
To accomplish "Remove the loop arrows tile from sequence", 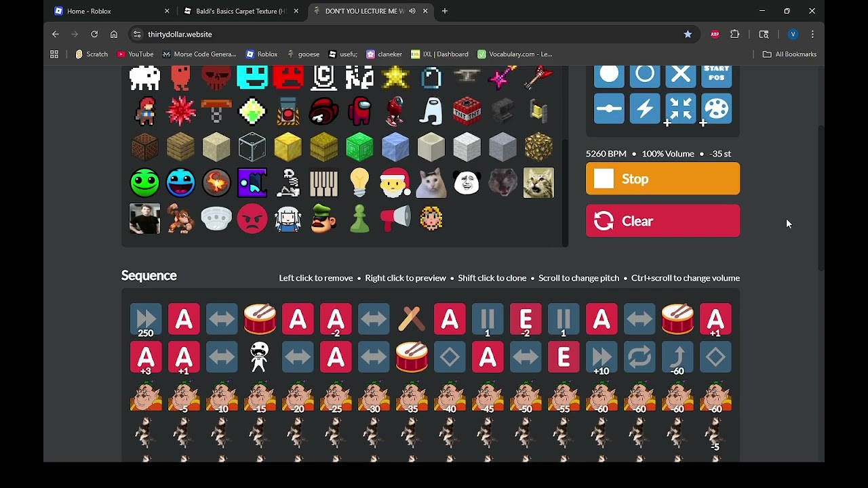I will (x=639, y=357).
